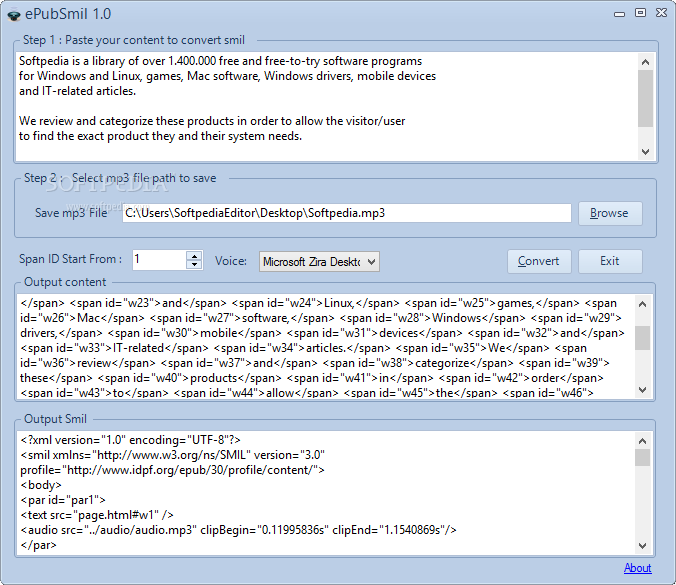Minimize the ePubSmil window
The image size is (676, 585).
620,14
